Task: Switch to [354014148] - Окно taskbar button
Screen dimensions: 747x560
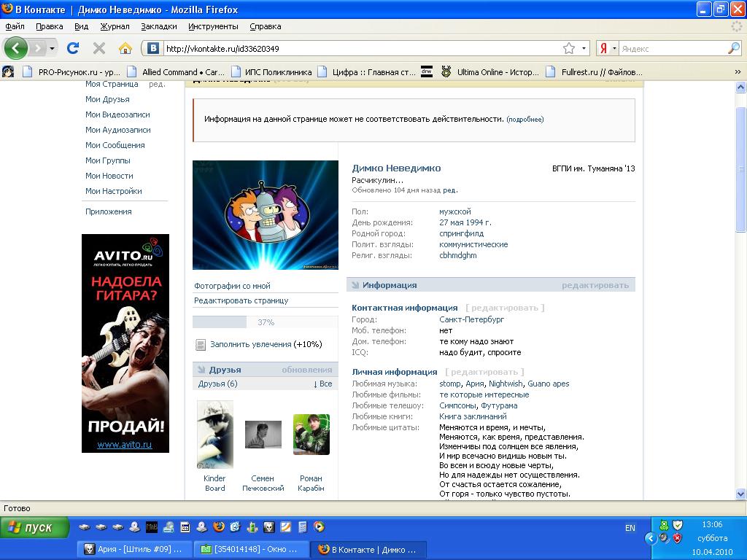Action: click(251, 549)
